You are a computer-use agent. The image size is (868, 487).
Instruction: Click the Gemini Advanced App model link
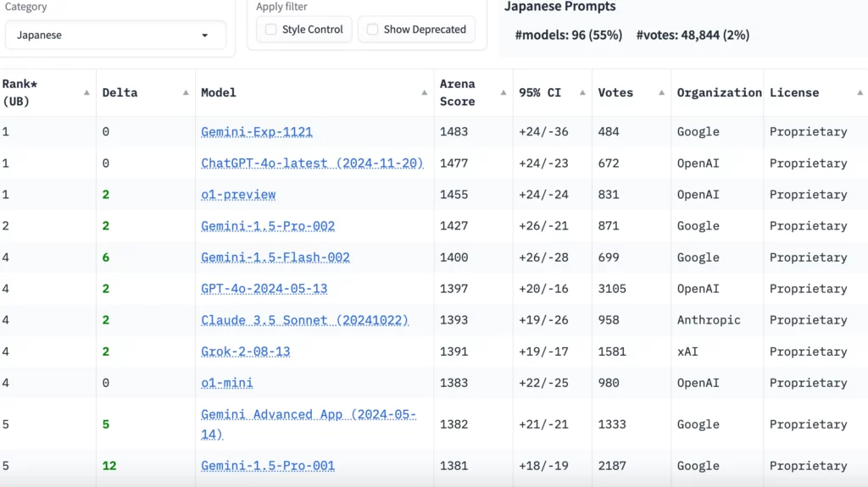(x=308, y=415)
